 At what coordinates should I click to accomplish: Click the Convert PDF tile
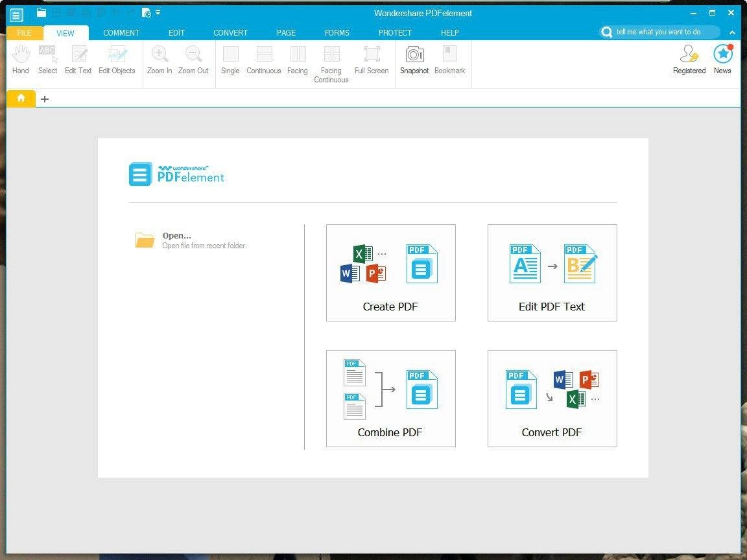tap(552, 399)
